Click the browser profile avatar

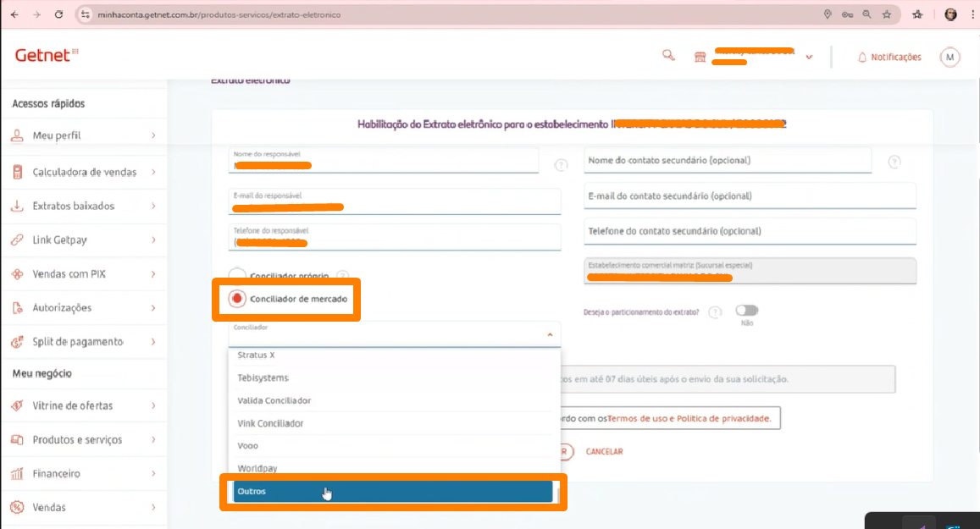tap(950, 14)
